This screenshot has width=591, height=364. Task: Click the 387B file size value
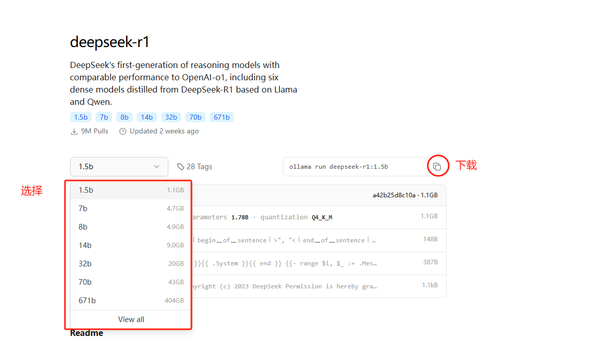pos(430,262)
